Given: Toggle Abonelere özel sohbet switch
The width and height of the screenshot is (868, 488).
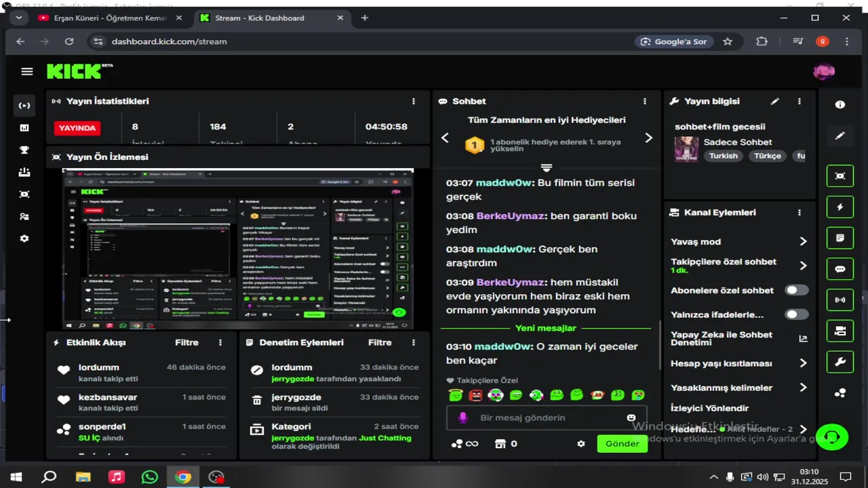Looking at the screenshot, I should click(797, 290).
